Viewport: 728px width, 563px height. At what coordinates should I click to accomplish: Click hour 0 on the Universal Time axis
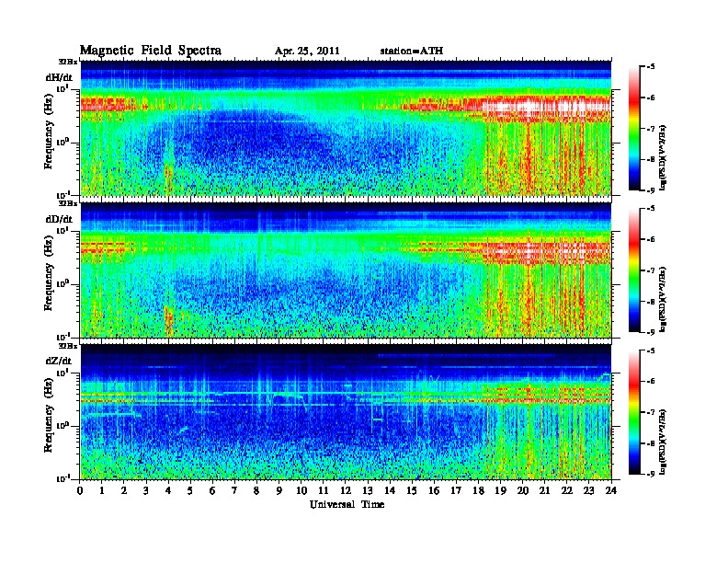click(x=80, y=490)
